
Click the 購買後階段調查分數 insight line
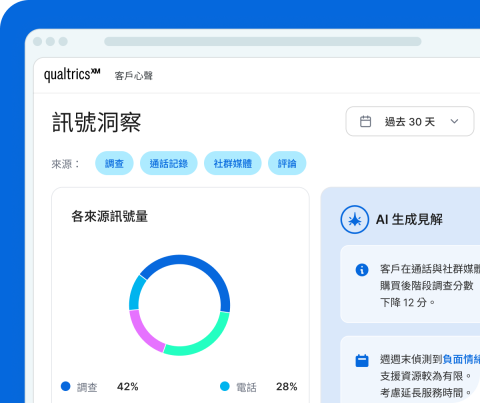coord(427,286)
